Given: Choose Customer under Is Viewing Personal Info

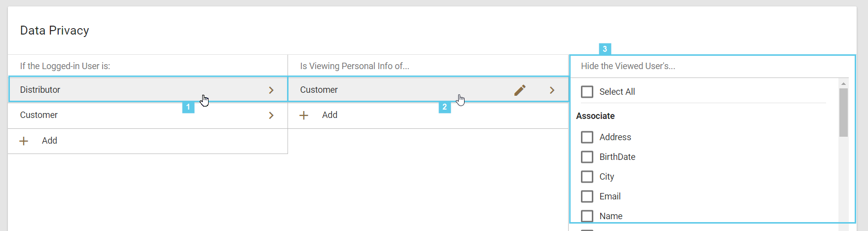Looking at the screenshot, I should click(x=319, y=90).
